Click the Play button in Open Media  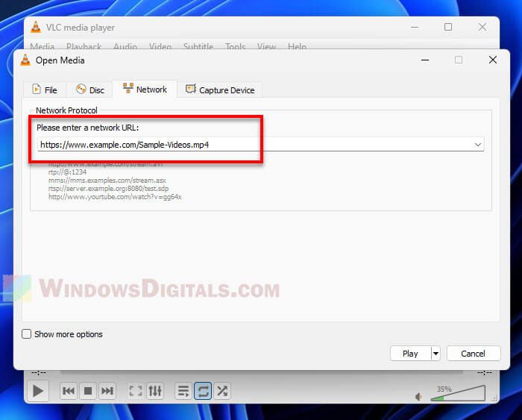click(x=410, y=354)
